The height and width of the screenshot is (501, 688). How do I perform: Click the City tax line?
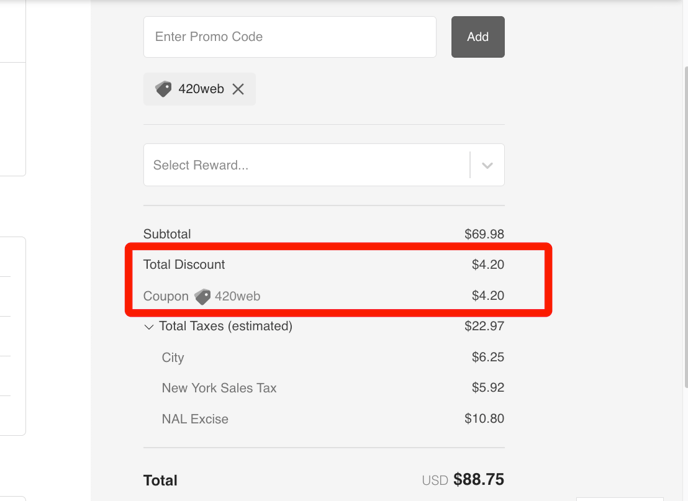[324, 357]
